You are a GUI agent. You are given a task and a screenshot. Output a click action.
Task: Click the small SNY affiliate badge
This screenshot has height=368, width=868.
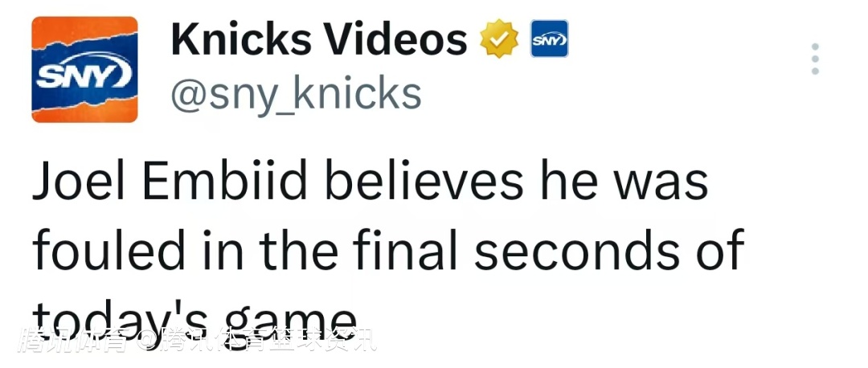(549, 39)
